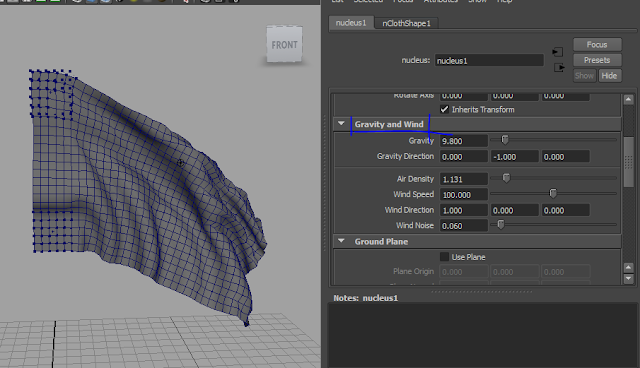Click the input connection arrow icon
The width and height of the screenshot is (640, 368).
pos(558,52)
